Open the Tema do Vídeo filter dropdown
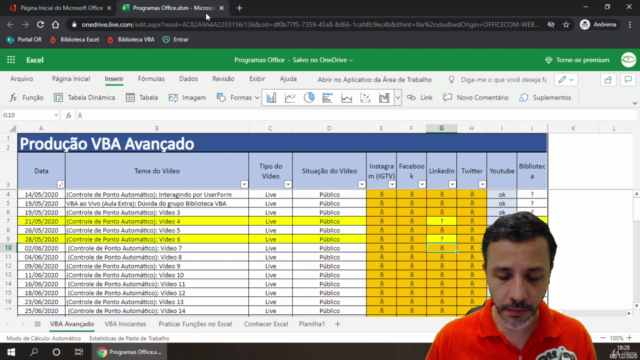The height and width of the screenshot is (360, 640). click(x=244, y=184)
